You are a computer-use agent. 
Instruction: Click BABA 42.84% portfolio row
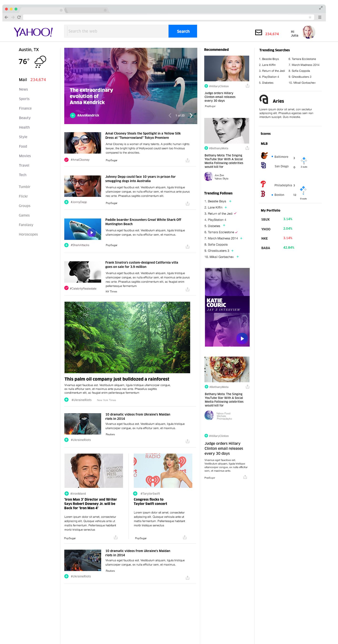[x=278, y=248]
